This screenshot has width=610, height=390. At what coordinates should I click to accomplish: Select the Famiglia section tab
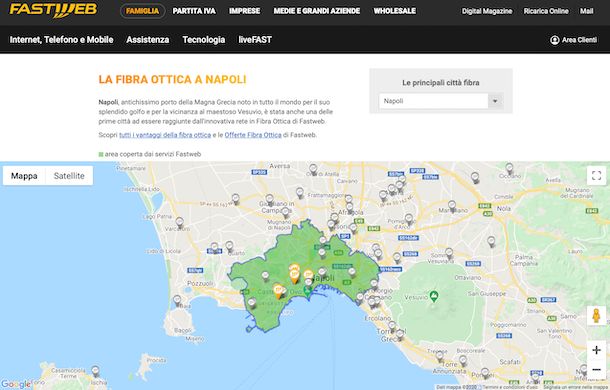pos(143,11)
